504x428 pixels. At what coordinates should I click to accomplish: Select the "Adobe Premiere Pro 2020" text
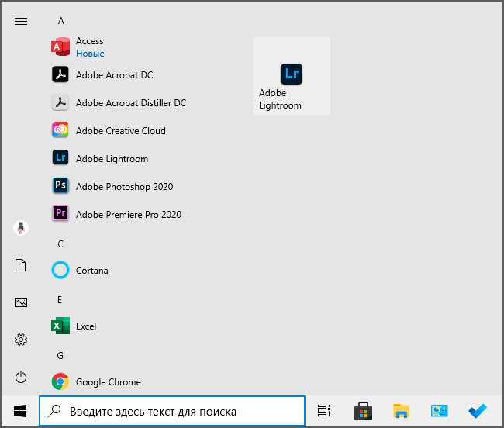(129, 214)
